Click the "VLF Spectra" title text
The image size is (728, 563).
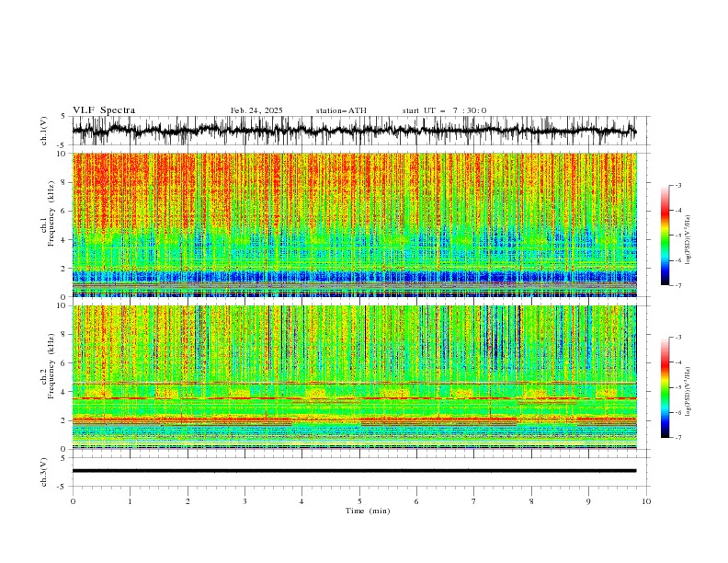coord(104,110)
